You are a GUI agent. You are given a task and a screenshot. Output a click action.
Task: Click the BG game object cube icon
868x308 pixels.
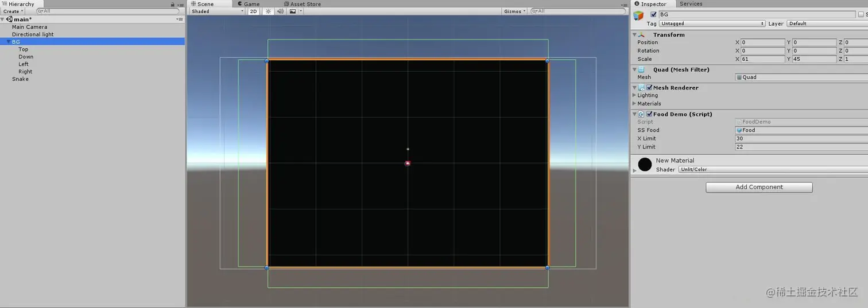[x=638, y=15]
